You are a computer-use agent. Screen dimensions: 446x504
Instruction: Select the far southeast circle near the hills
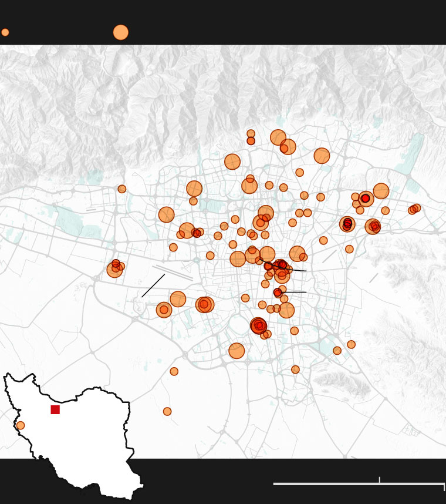click(351, 344)
